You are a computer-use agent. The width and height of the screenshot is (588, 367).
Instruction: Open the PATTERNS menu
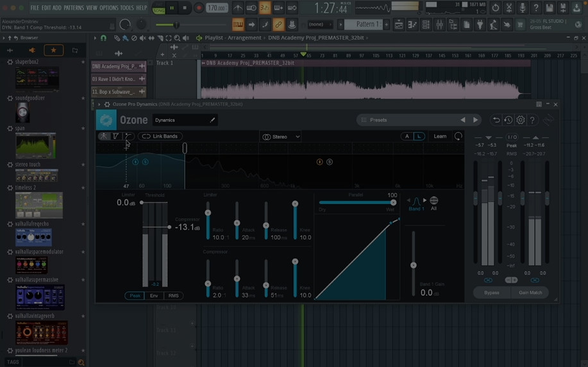click(74, 8)
